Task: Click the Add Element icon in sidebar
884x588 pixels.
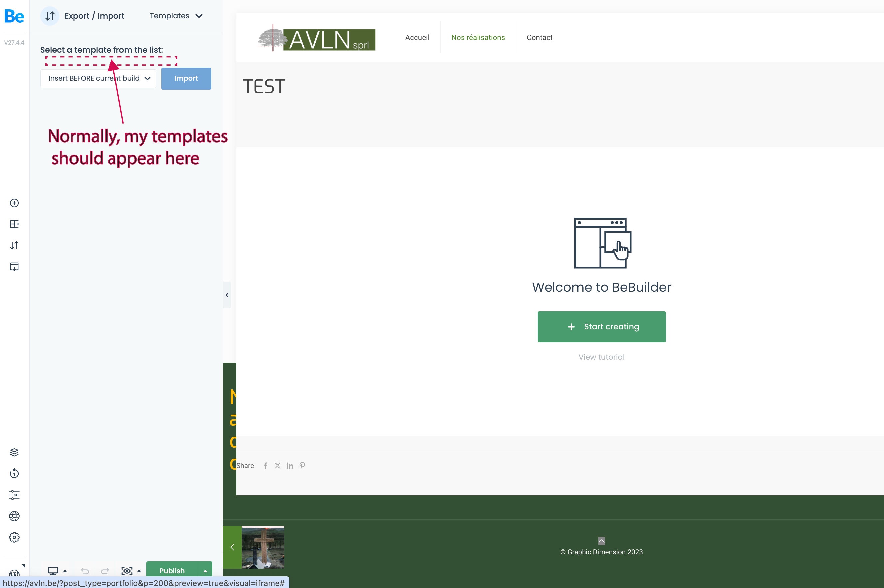Action: point(14,203)
